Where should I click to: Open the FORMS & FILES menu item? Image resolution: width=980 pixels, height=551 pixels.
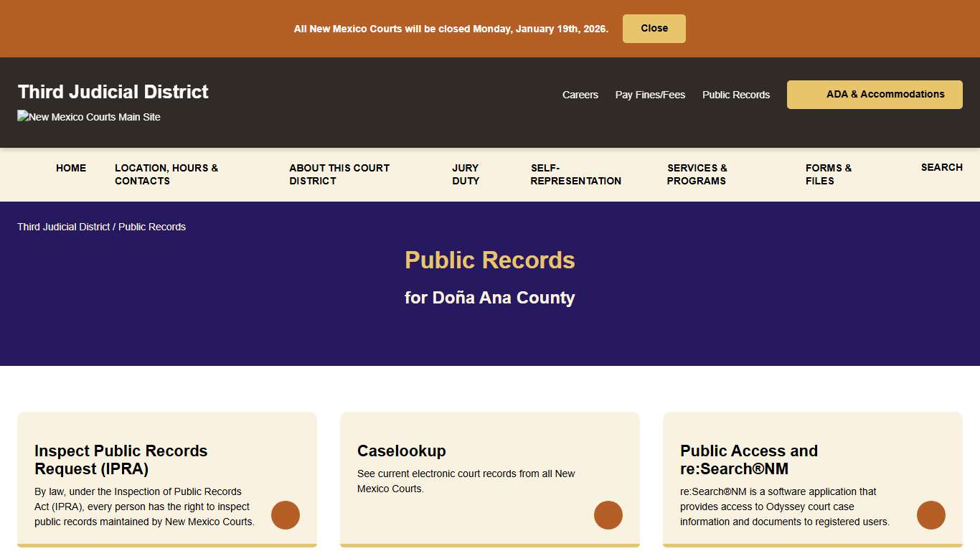click(x=829, y=174)
